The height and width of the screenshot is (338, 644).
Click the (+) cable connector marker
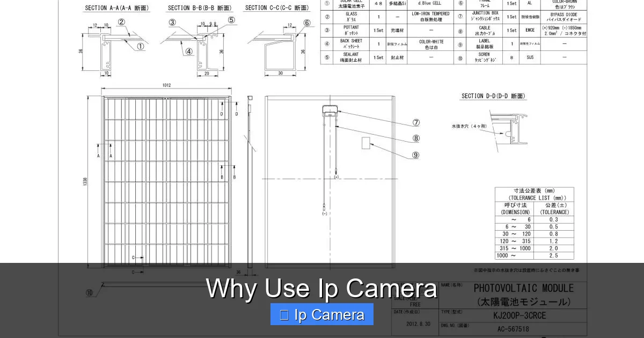(336, 177)
